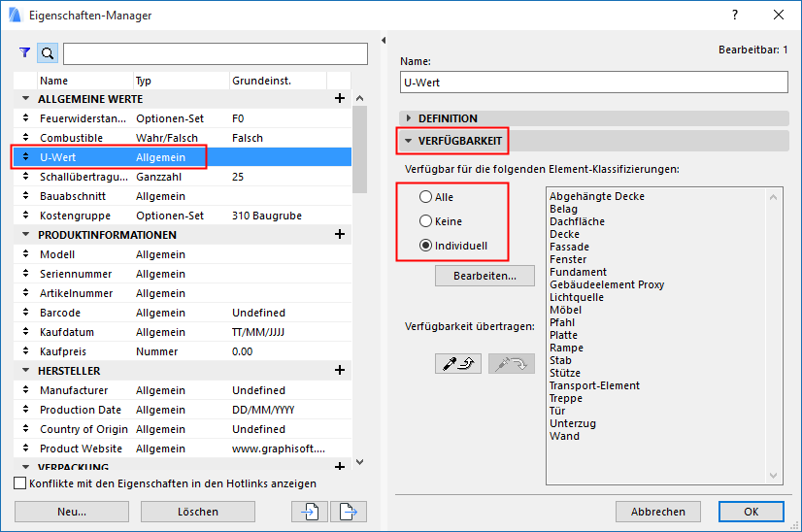Image resolution: width=802 pixels, height=532 pixels.
Task: Click the Typ column header
Action: coord(182,81)
